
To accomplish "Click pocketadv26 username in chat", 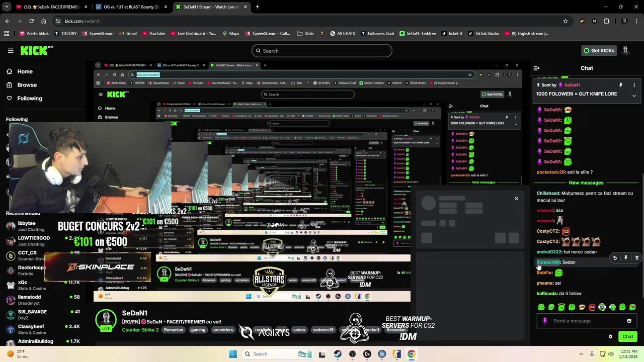I will (x=551, y=172).
